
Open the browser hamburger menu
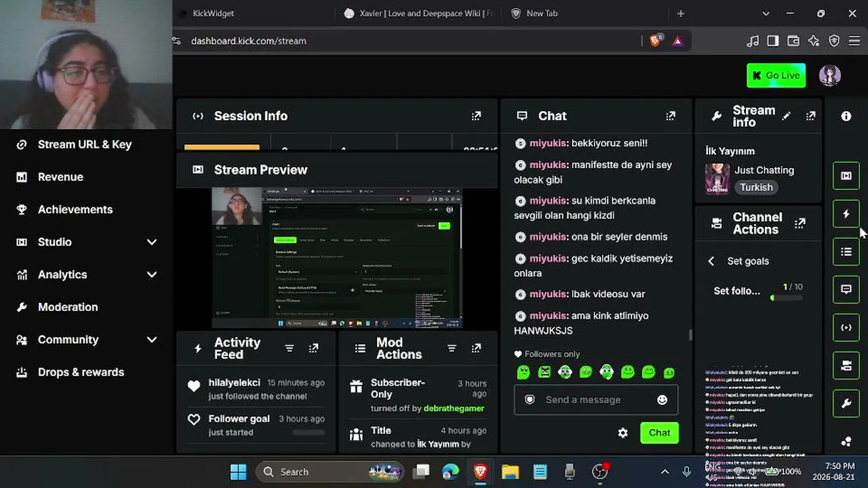pos(855,41)
